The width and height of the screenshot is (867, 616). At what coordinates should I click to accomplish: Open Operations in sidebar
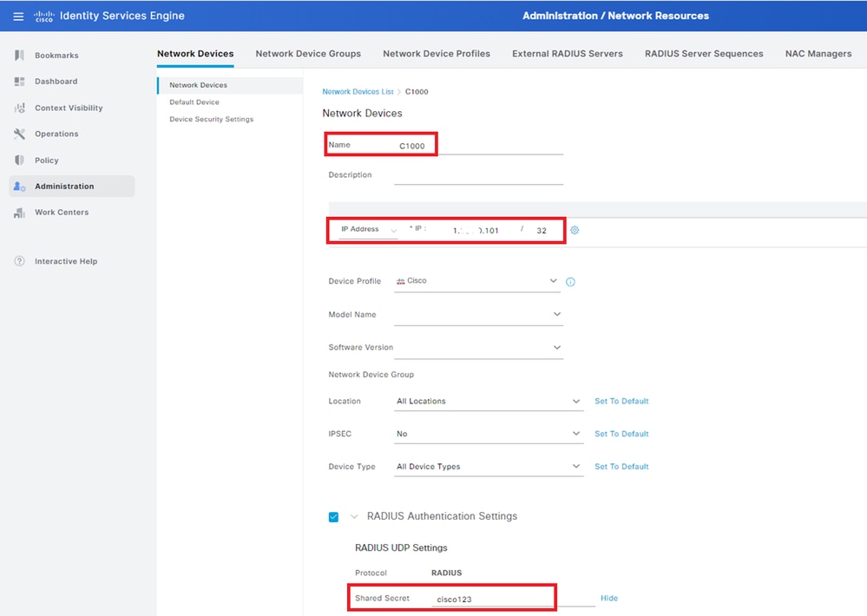point(56,134)
